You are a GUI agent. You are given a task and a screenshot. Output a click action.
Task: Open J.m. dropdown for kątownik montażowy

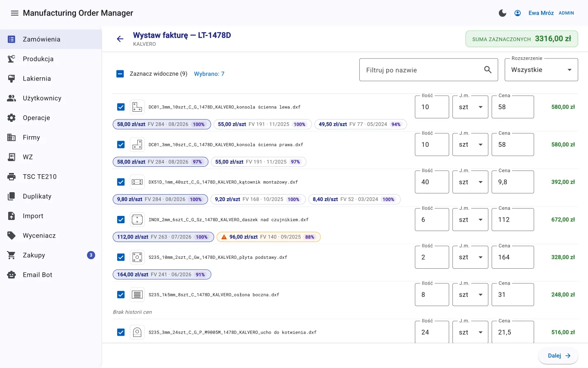tap(470, 182)
